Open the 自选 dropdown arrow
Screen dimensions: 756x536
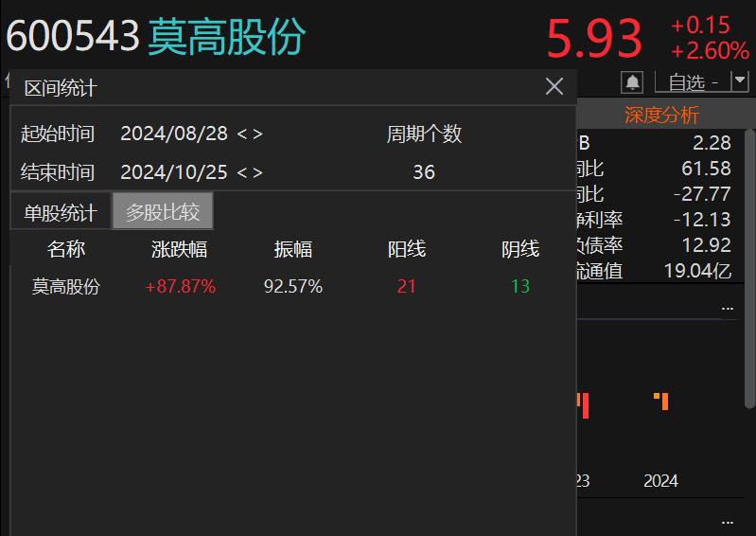pyautogui.click(x=740, y=81)
